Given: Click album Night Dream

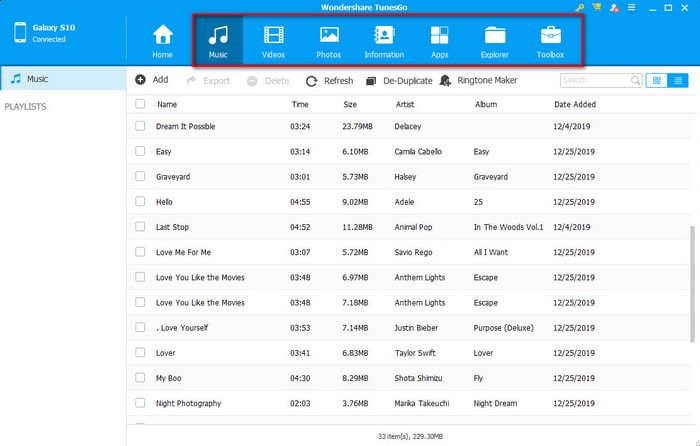Looking at the screenshot, I should pyautogui.click(x=496, y=404).
